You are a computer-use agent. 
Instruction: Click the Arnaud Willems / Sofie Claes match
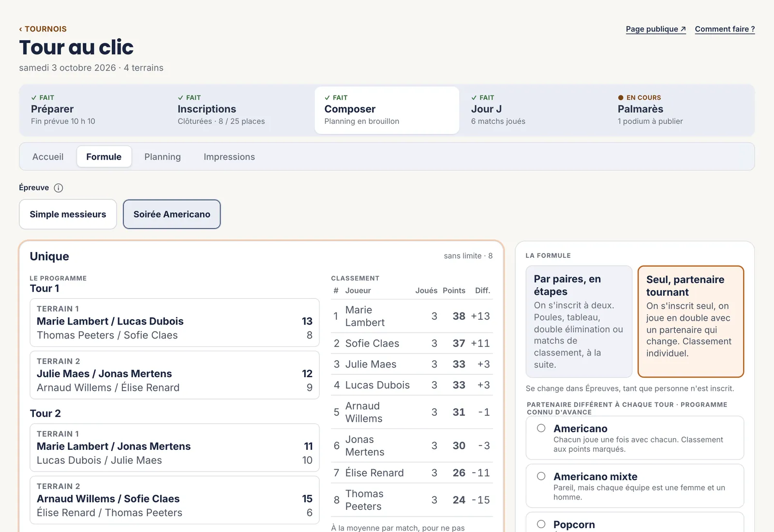[x=175, y=500]
